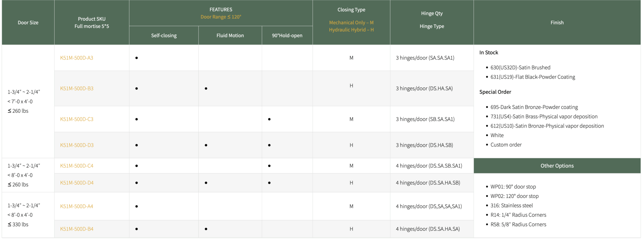
Task: Click the Finish column header
Action: pyautogui.click(x=557, y=22)
